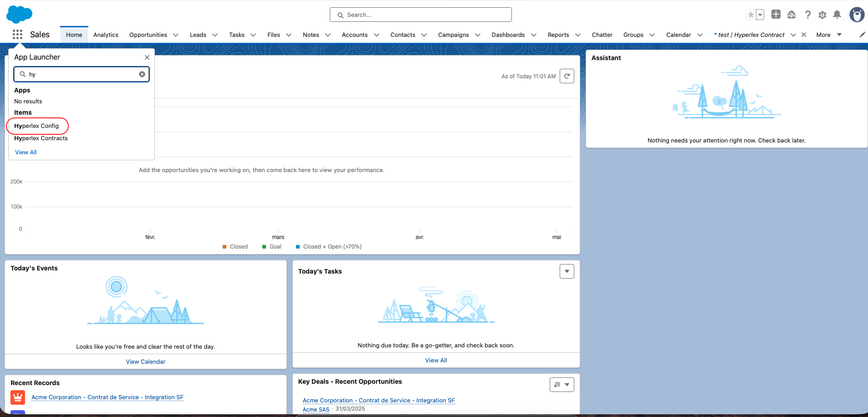Close the test | Hyperlex Contract tab
Image resolution: width=868 pixels, height=417 pixels.
[804, 35]
